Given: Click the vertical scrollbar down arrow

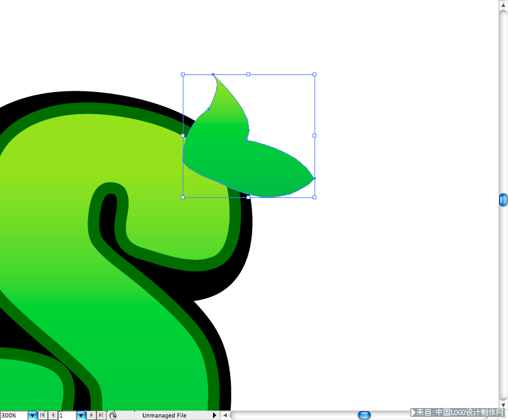Looking at the screenshot, I should tap(503, 405).
